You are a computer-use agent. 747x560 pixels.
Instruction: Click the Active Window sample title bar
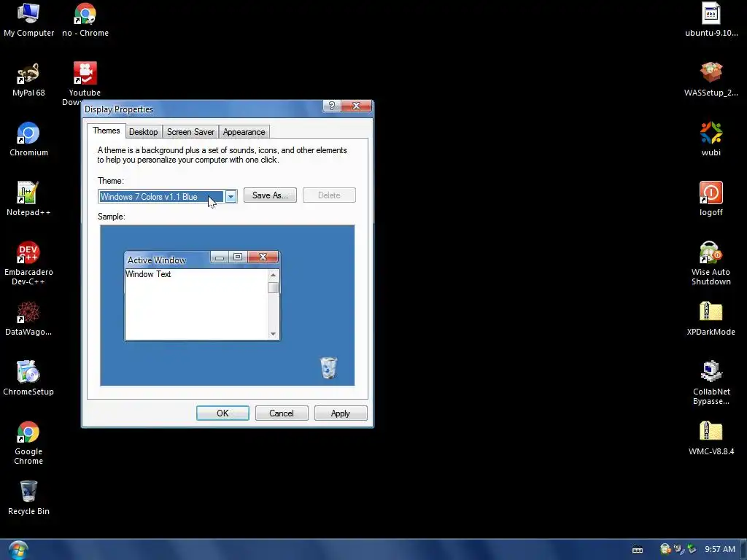(169, 260)
